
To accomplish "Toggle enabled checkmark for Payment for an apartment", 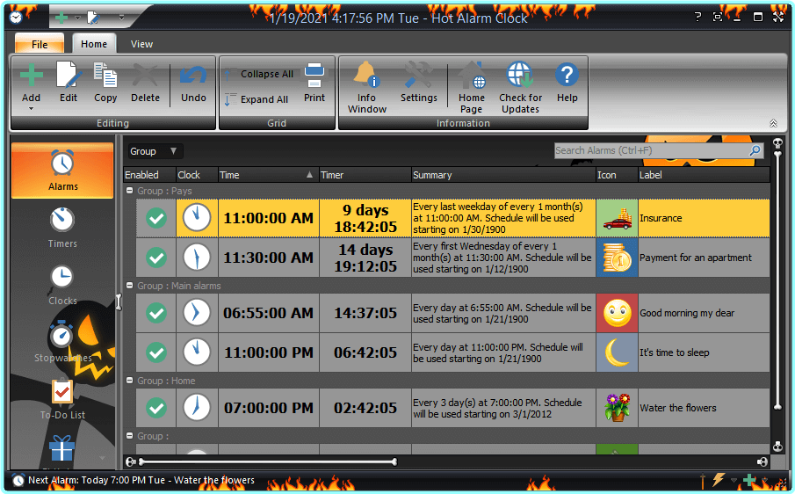I will 156,258.
